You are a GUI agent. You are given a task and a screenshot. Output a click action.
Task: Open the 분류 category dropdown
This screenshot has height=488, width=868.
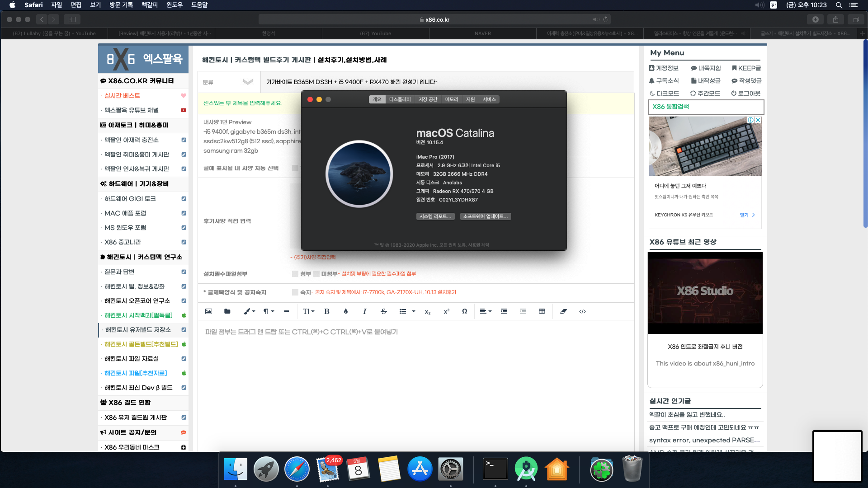229,82
